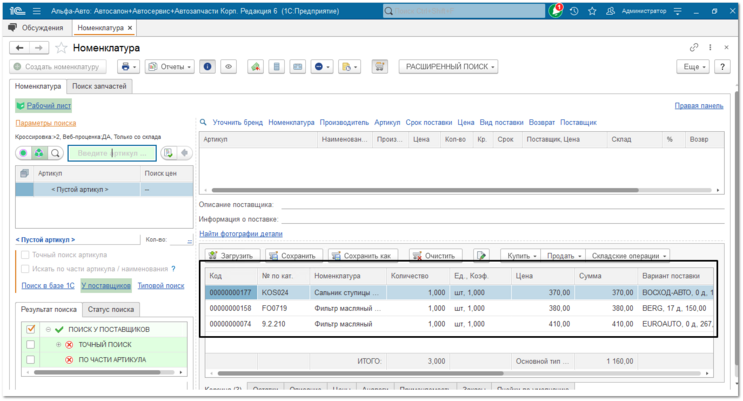The height and width of the screenshot is (401, 743).
Task: Check the ТОЧНЫЙ ПОИСК row checkbox
Action: coord(31,345)
